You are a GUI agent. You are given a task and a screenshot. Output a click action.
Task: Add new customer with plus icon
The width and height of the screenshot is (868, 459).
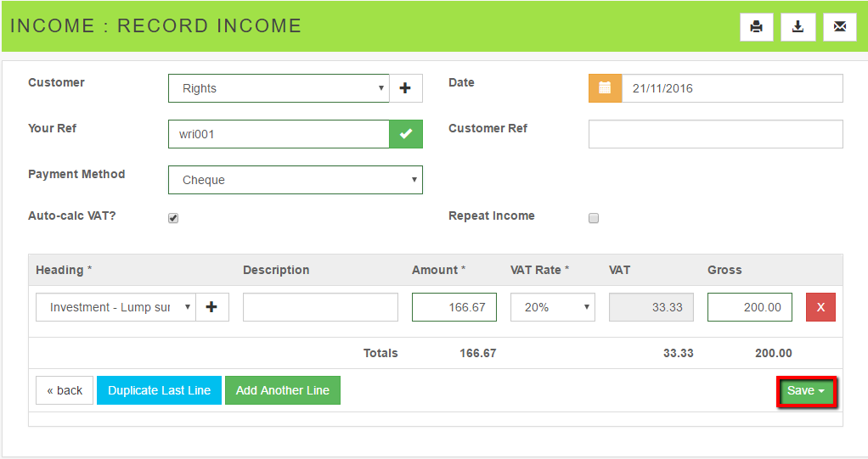click(x=405, y=88)
